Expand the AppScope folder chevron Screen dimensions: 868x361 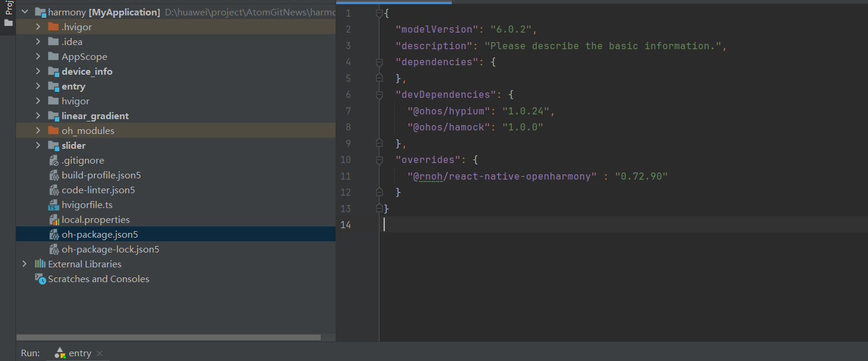click(x=38, y=56)
